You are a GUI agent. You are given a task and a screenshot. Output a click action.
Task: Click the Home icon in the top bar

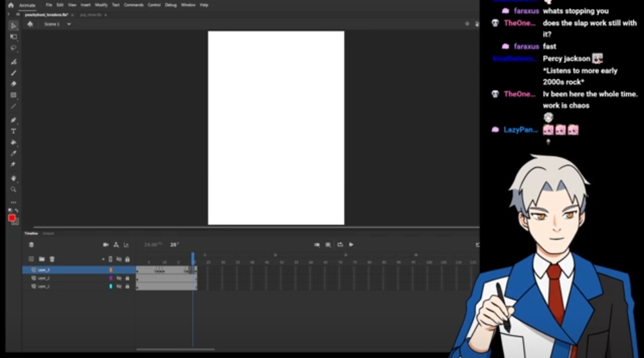[x=11, y=5]
